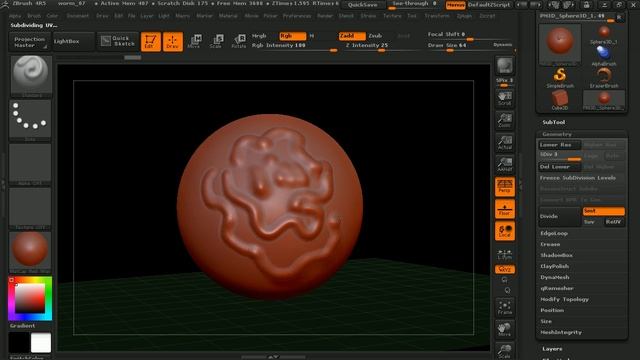
Task: Click the QuickSave button
Action: 363,5
